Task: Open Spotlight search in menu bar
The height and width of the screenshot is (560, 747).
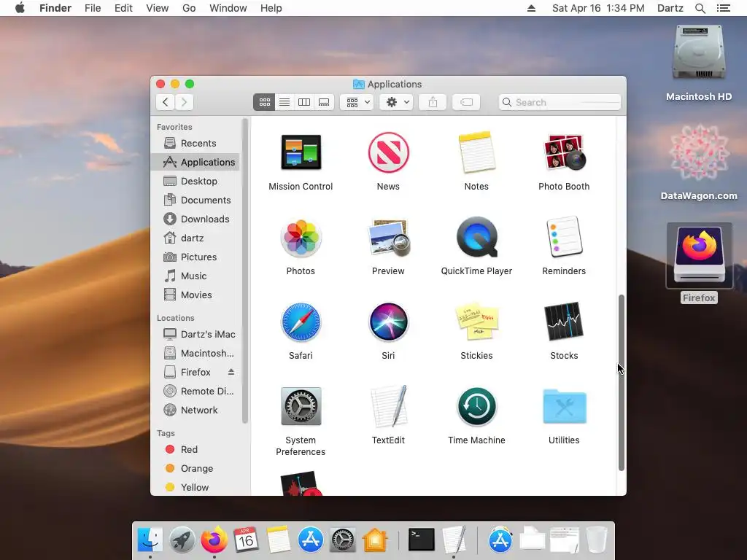Action: (x=700, y=8)
